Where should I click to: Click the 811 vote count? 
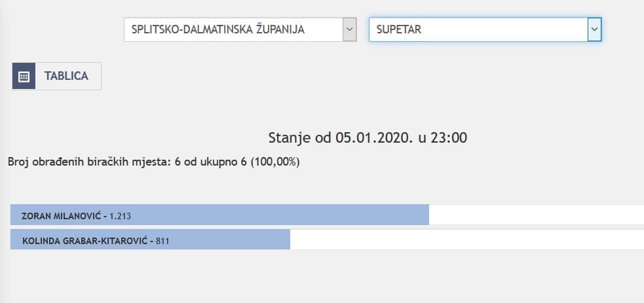pos(163,241)
